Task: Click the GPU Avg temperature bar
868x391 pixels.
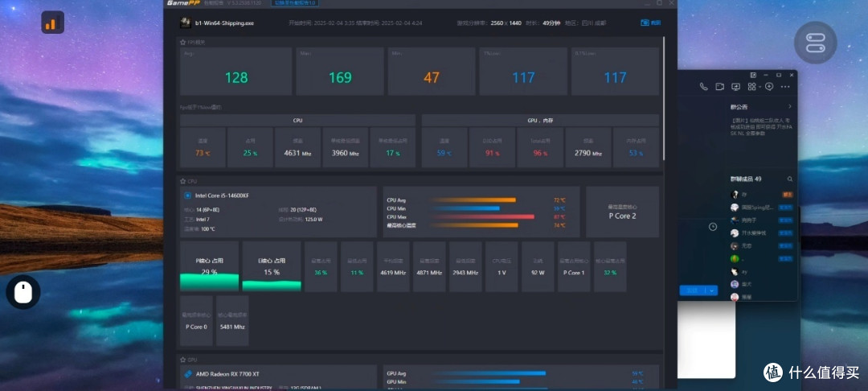Action: [x=489, y=373]
